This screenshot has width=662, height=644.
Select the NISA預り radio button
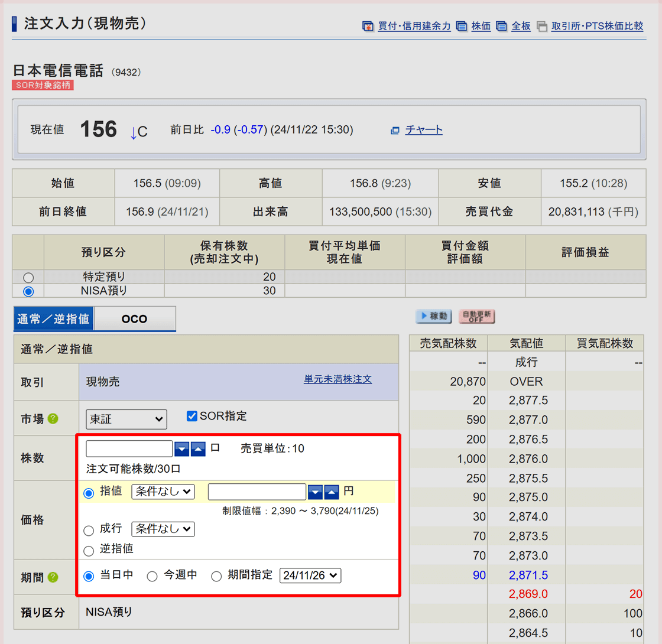click(x=28, y=292)
